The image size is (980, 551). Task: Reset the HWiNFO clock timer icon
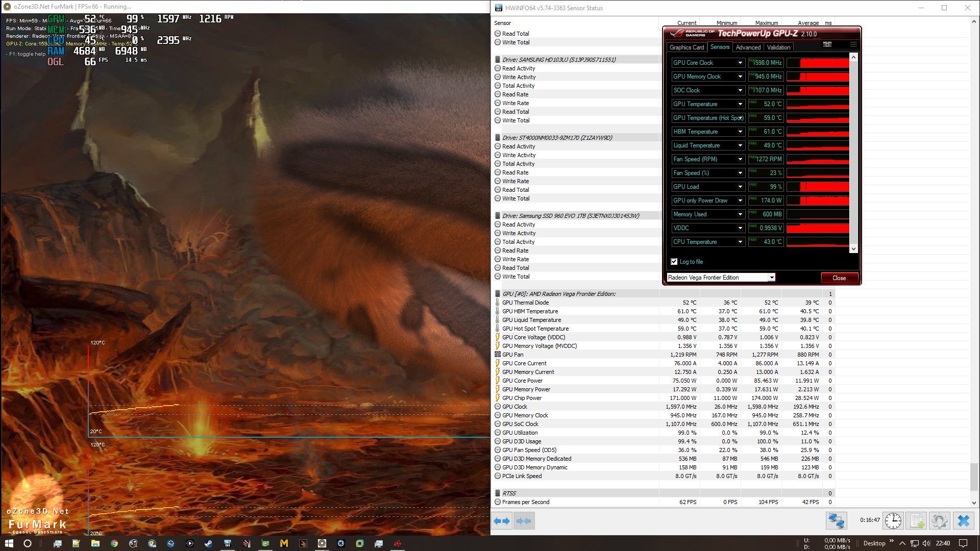(893, 521)
